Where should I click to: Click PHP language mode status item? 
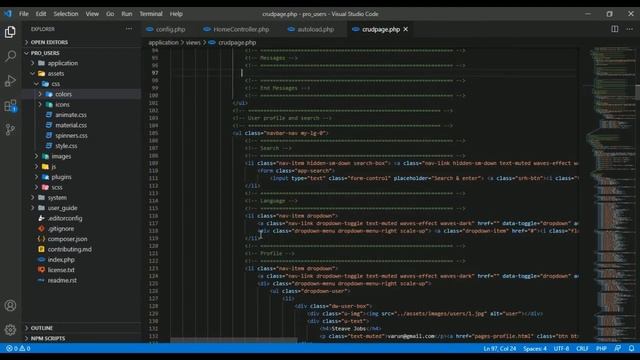point(601,348)
